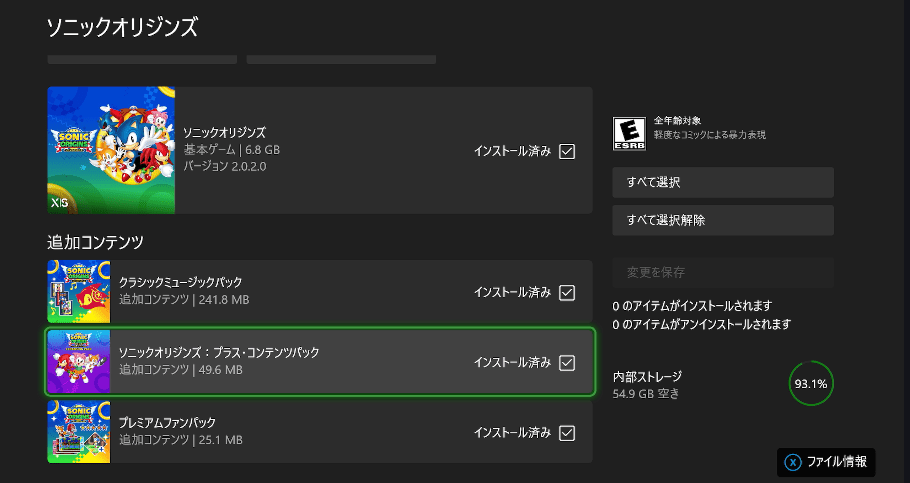Click the ESRB E rating icon
Viewport: 910px width, 483px height.
pos(629,134)
